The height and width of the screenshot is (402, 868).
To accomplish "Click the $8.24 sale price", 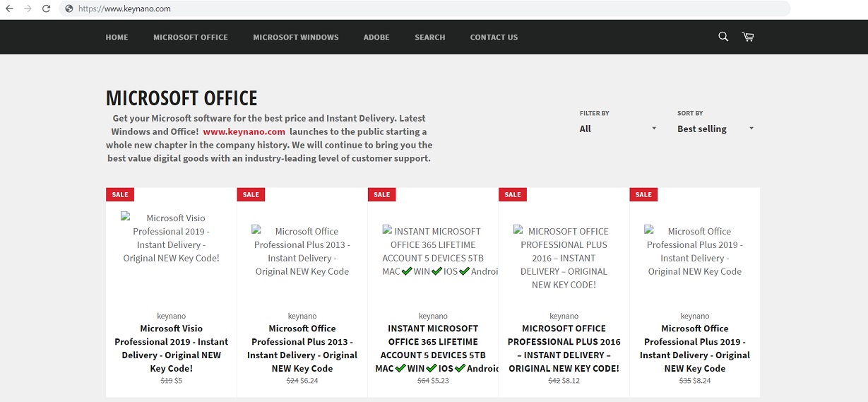I will pyautogui.click(x=702, y=381).
